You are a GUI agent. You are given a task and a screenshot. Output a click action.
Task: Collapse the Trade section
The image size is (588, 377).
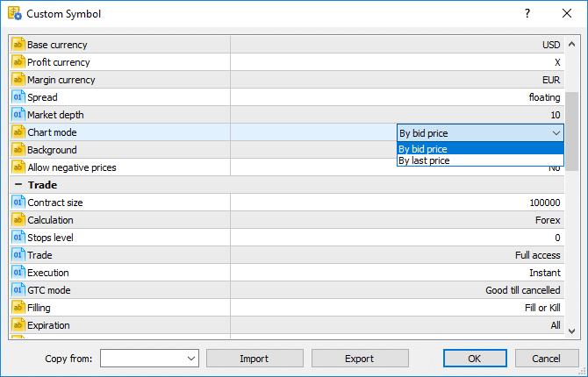[17, 185]
